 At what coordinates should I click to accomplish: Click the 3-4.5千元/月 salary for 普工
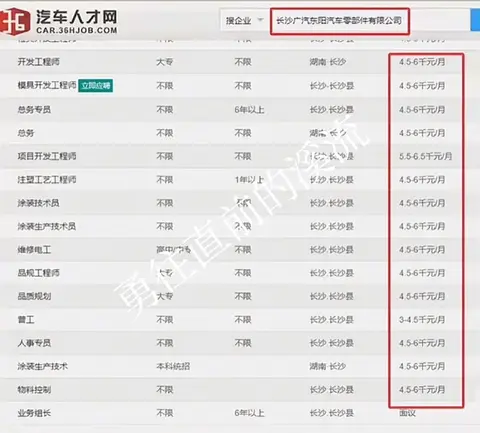click(422, 320)
